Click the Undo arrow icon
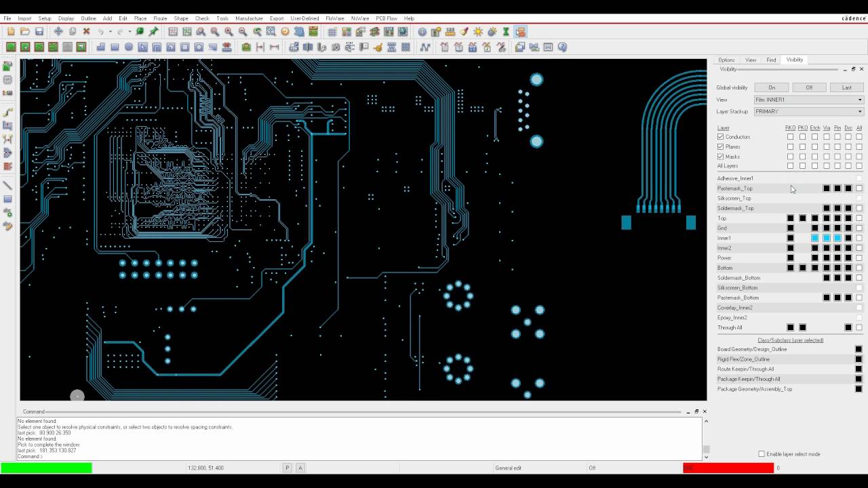The image size is (868, 488). 100,32
